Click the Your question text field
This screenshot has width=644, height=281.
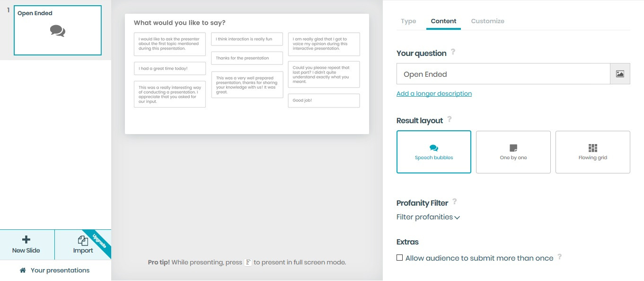[x=503, y=74]
